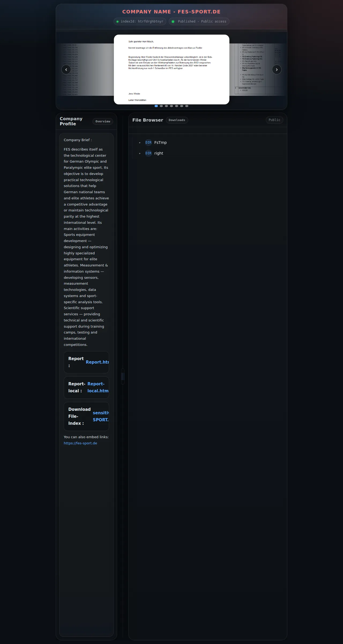Expand the right directory arrow
The width and height of the screenshot is (343, 644).
click(x=140, y=153)
